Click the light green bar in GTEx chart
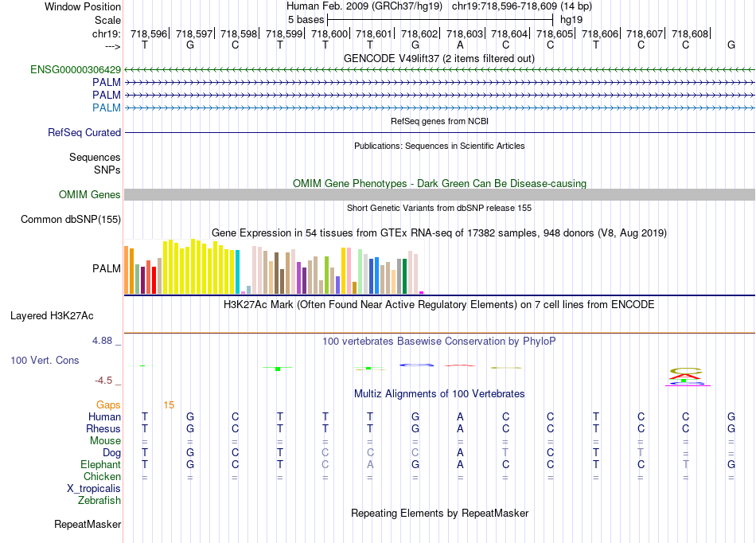756x543 pixels. (360, 271)
